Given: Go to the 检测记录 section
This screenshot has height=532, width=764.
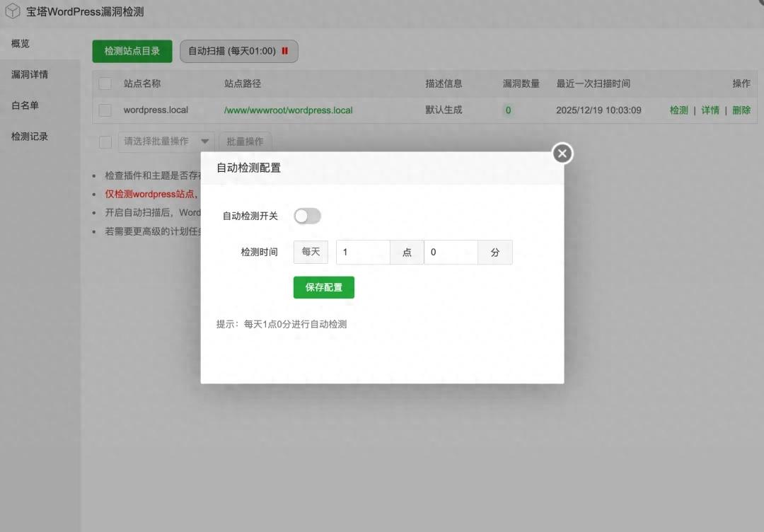Looking at the screenshot, I should (x=28, y=137).
